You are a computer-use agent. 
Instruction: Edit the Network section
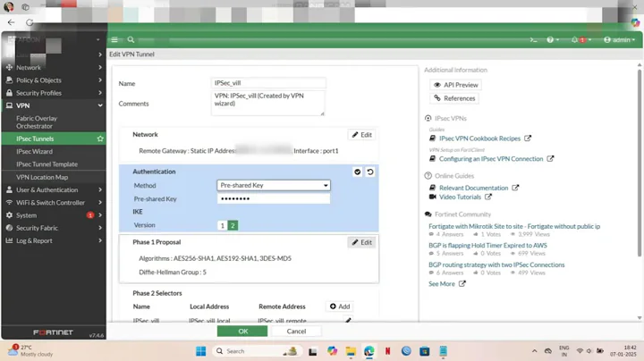pos(362,135)
